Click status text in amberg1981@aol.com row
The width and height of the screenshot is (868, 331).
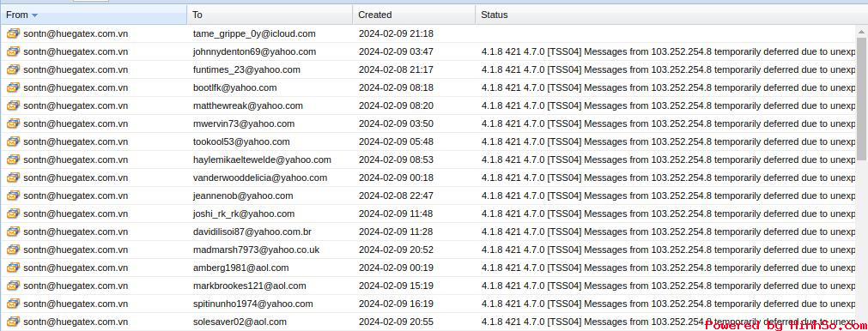pos(668,268)
